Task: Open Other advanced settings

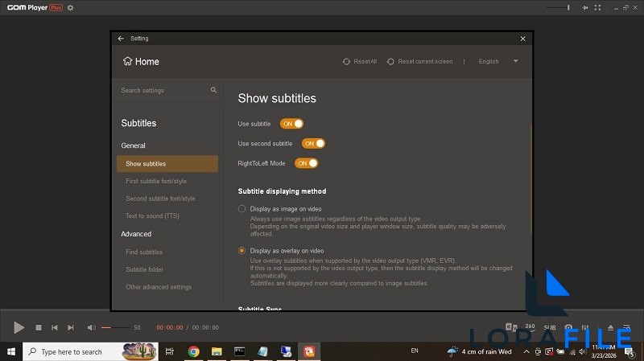Action: tap(159, 287)
